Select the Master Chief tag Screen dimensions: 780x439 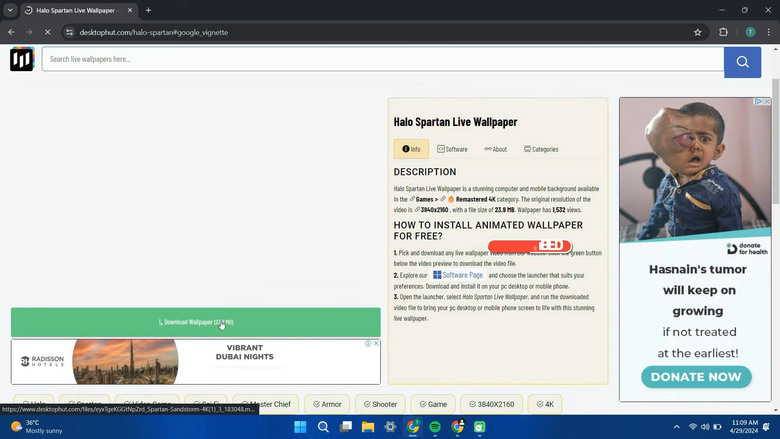266,404
